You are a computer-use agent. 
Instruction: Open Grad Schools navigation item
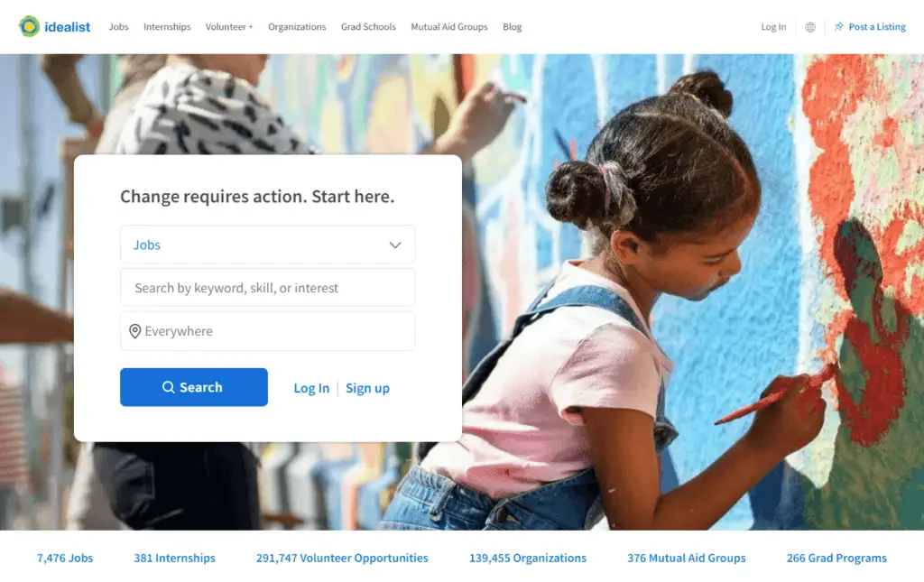(x=368, y=27)
